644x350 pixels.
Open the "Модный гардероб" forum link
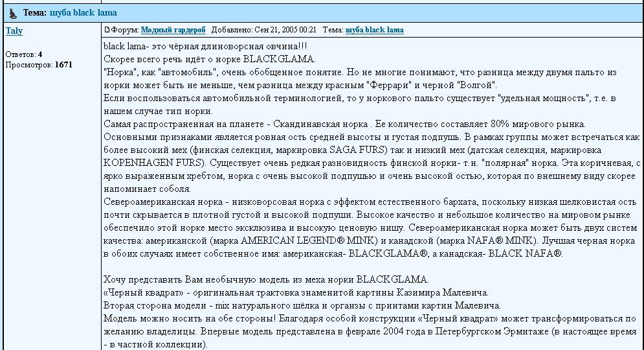pyautogui.click(x=173, y=30)
